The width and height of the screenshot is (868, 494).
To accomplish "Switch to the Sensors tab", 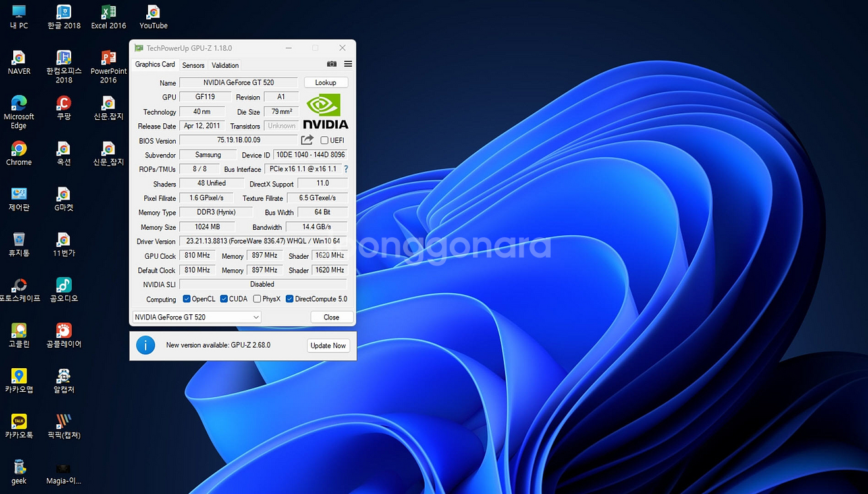I will pyautogui.click(x=193, y=65).
